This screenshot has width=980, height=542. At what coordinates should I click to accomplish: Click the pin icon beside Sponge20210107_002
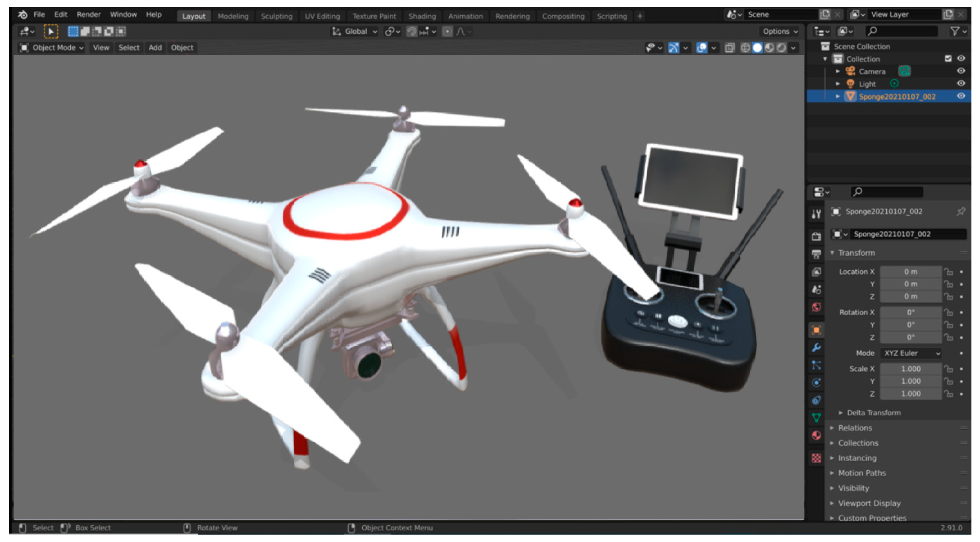(x=960, y=212)
